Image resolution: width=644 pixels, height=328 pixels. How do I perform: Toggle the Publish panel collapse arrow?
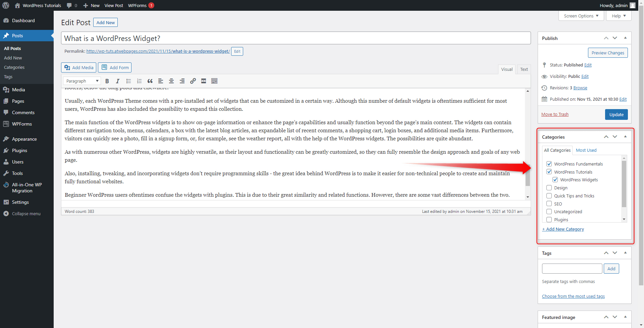625,38
